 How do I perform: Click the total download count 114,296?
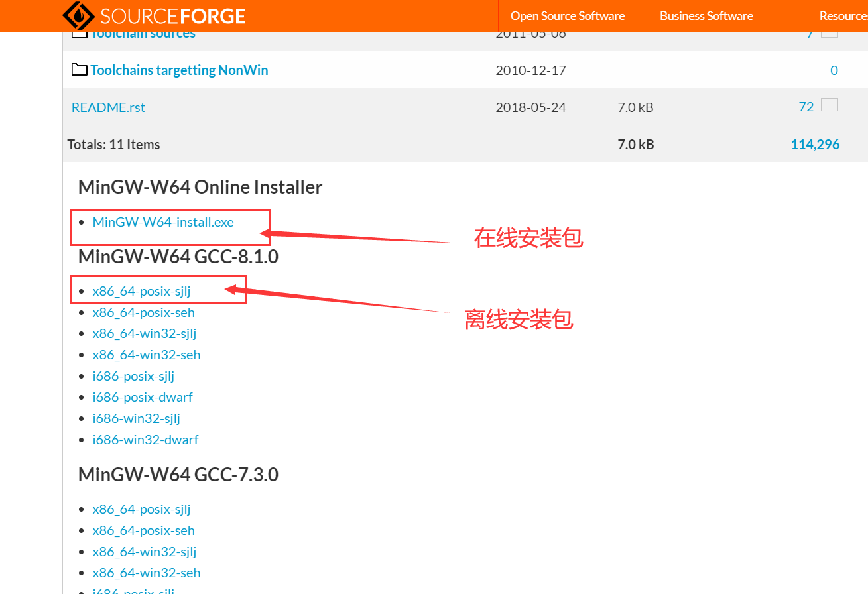tap(815, 143)
